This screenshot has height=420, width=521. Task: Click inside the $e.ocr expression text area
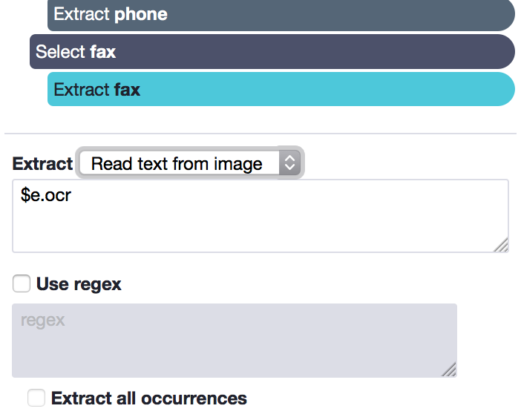coord(260,216)
